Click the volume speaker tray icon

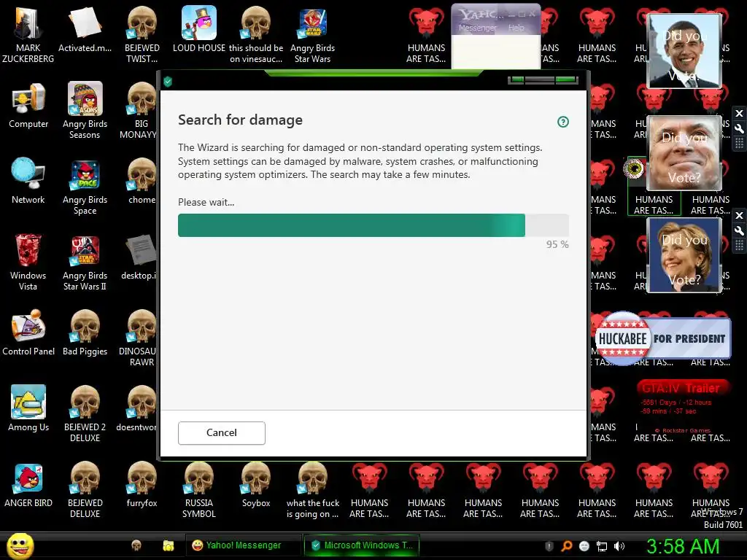point(619,546)
